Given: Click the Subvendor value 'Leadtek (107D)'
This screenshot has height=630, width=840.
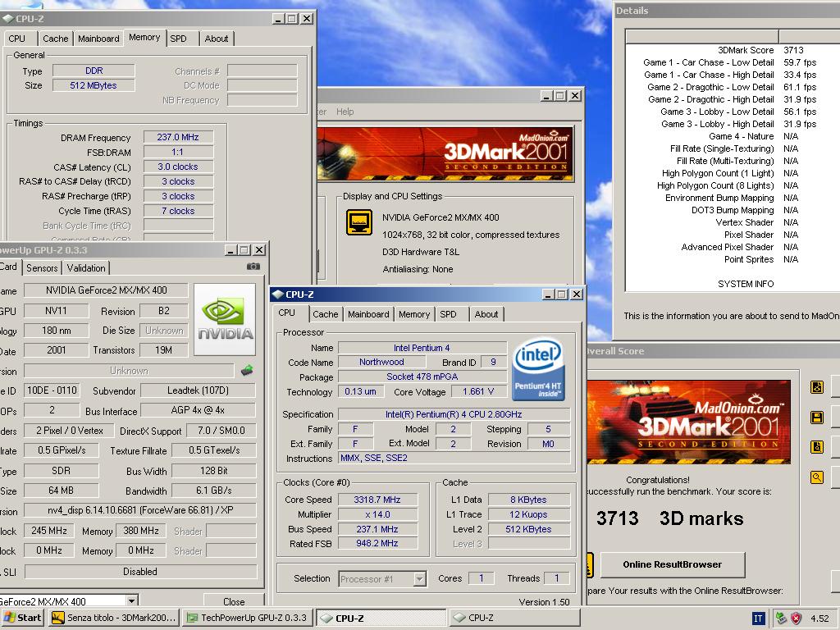Looking at the screenshot, I should point(198,390).
